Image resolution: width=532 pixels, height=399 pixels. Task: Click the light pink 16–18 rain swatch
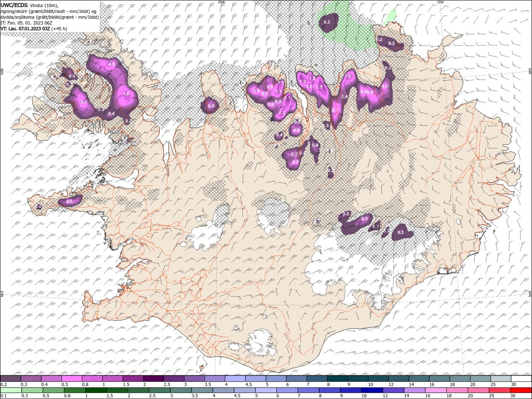pos(435,390)
